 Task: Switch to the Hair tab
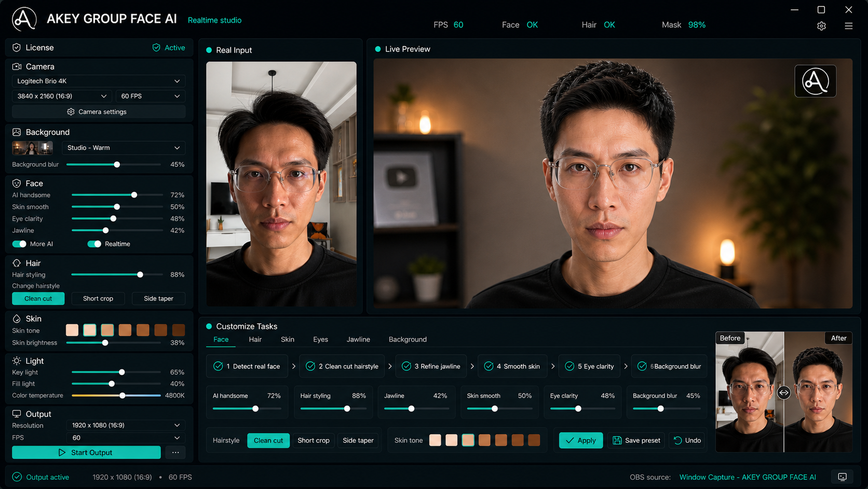coord(255,339)
